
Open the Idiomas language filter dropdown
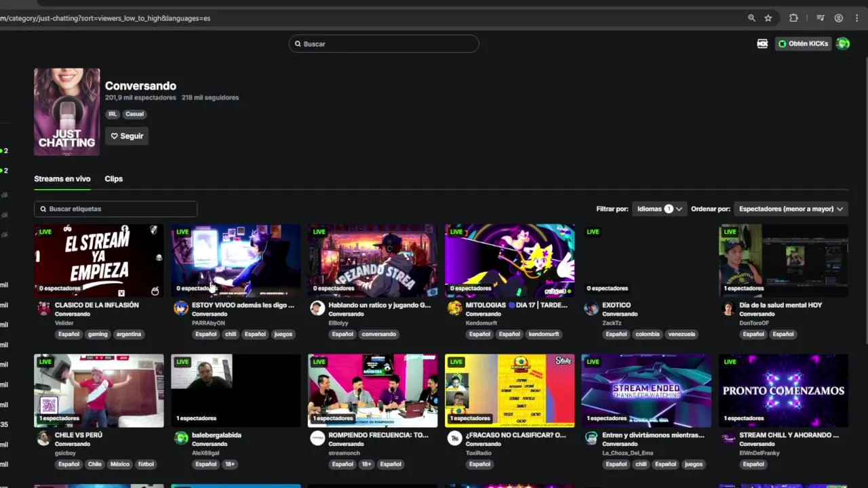[659, 209]
